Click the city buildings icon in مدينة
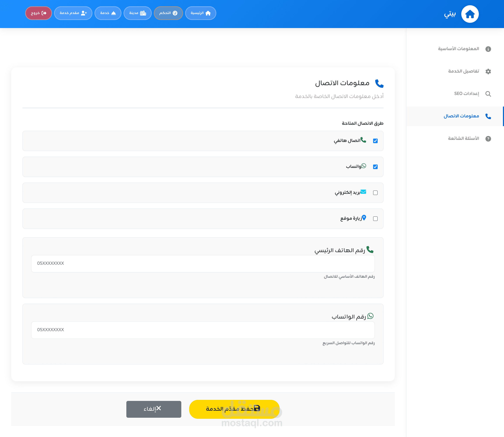Viewport: 504px width, 437px height. [143, 13]
